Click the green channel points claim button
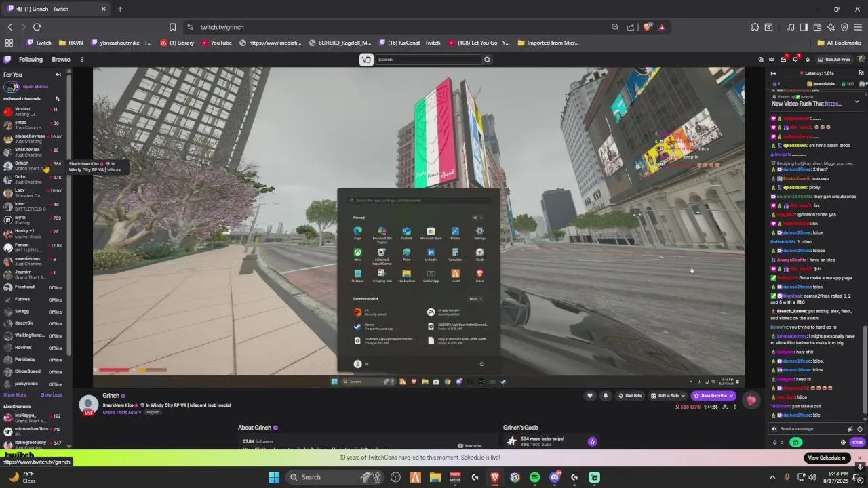 (795, 442)
